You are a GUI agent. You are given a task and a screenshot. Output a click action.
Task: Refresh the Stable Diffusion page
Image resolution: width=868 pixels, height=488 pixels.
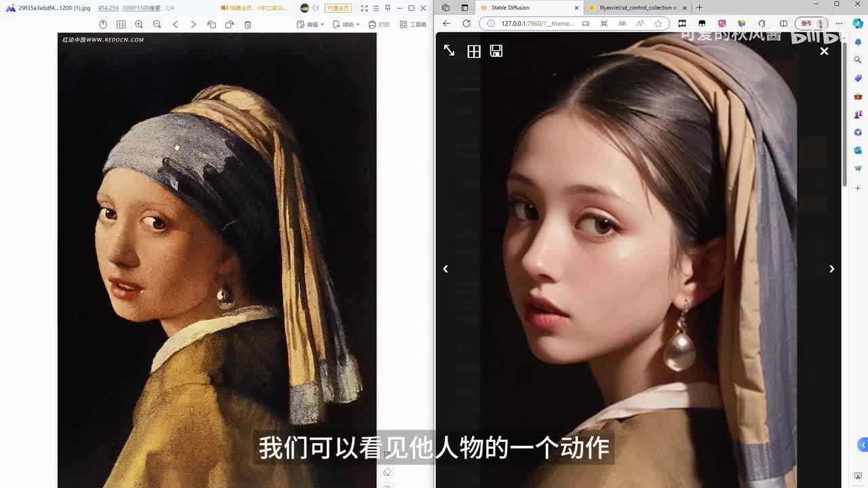[466, 24]
